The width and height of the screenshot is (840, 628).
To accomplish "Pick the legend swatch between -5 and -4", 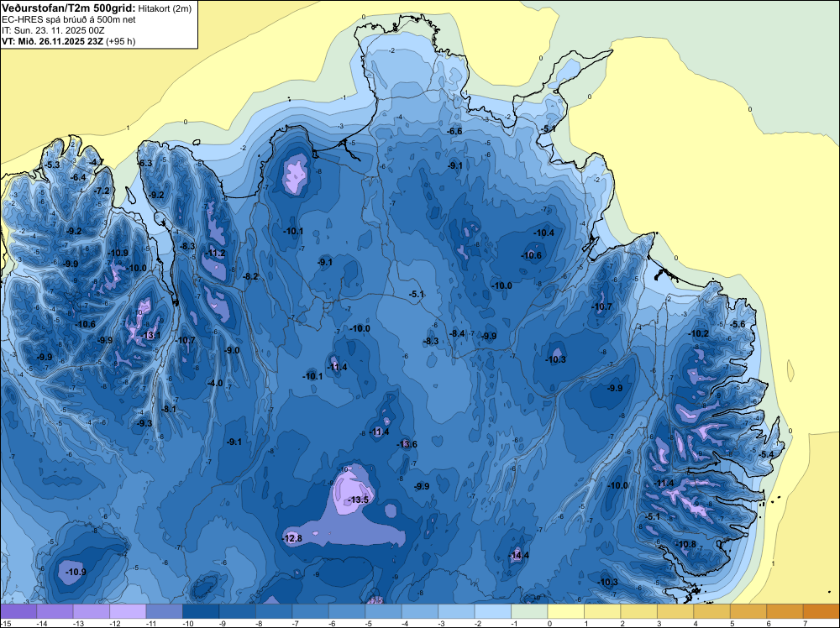I will [384, 611].
